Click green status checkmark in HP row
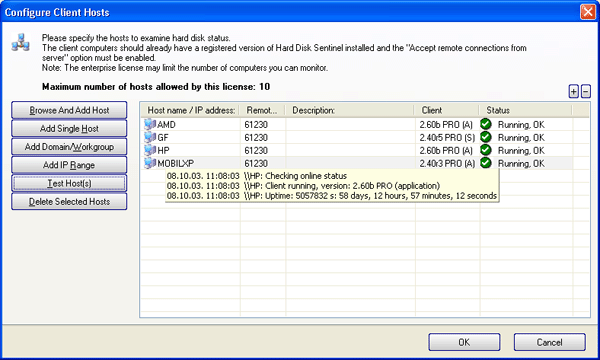This screenshot has height=360, width=600. [x=486, y=150]
